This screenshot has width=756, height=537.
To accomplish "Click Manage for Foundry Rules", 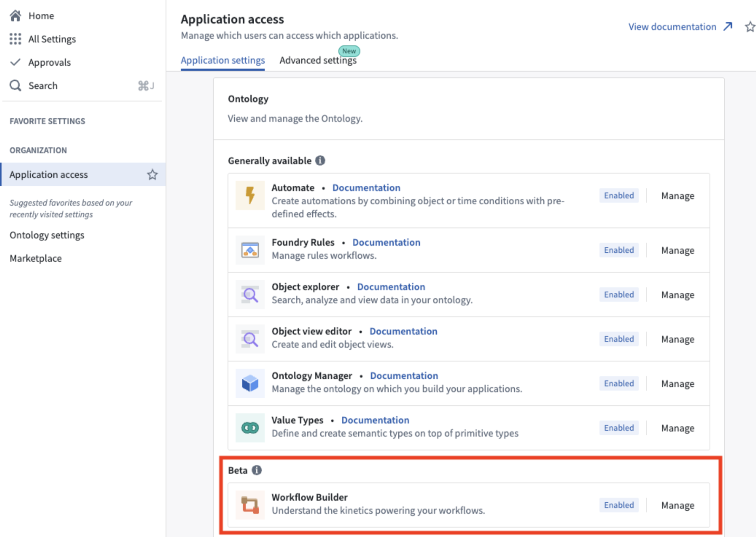I will [678, 250].
